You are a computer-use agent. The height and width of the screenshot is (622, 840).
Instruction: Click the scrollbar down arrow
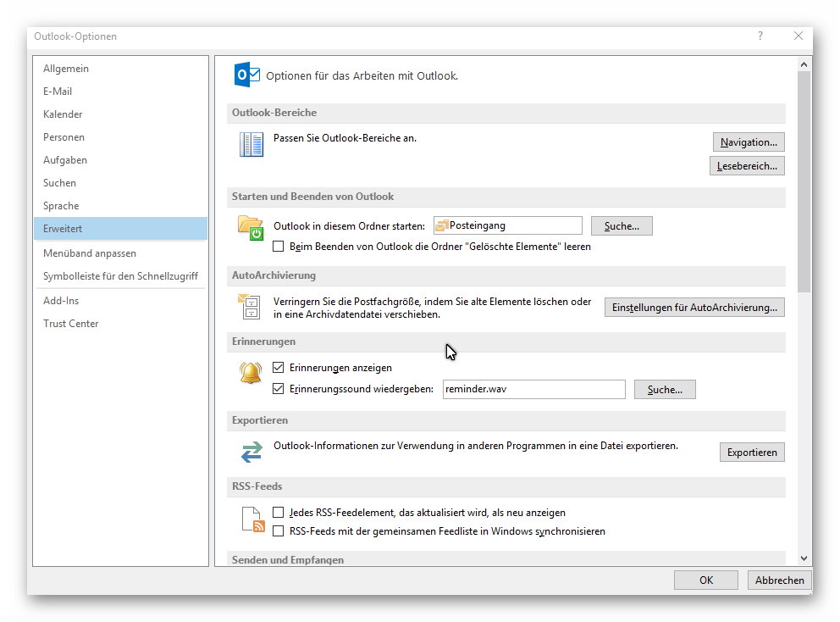(x=804, y=558)
